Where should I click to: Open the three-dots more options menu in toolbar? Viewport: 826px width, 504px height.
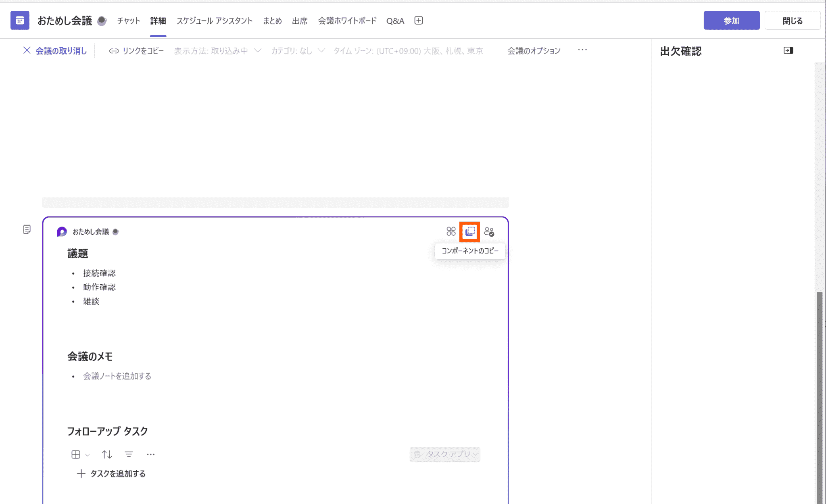pyautogui.click(x=582, y=50)
